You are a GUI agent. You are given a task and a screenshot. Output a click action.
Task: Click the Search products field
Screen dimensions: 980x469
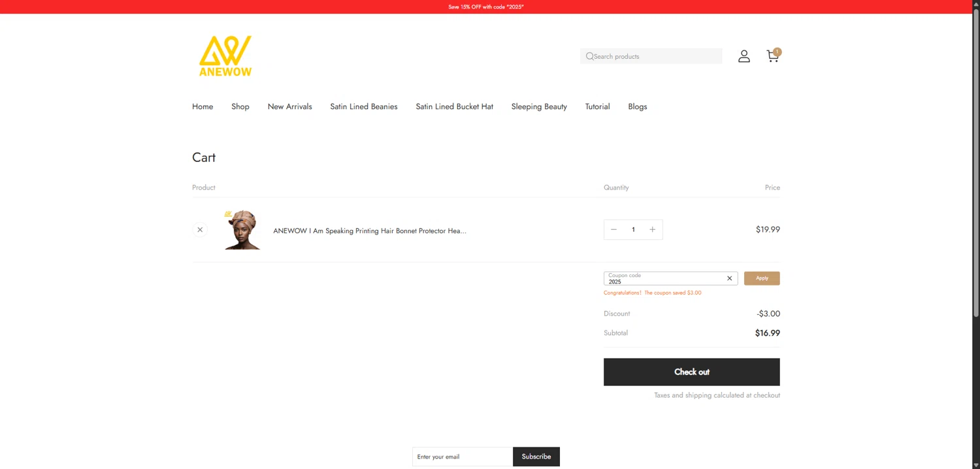pos(651,56)
